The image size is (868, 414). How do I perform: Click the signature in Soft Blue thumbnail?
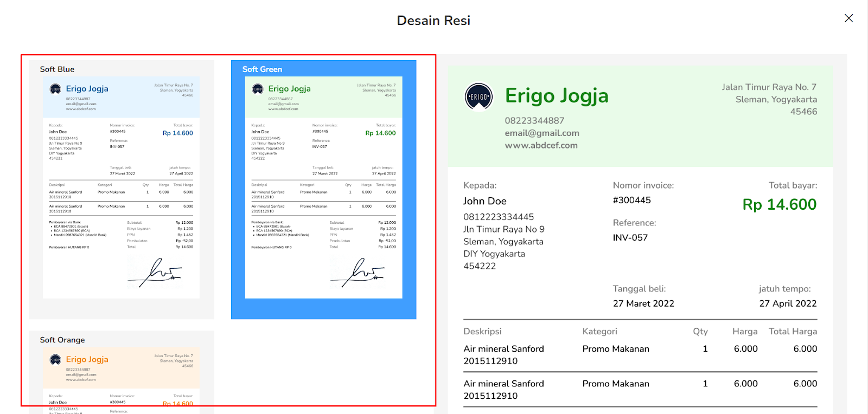point(155,272)
